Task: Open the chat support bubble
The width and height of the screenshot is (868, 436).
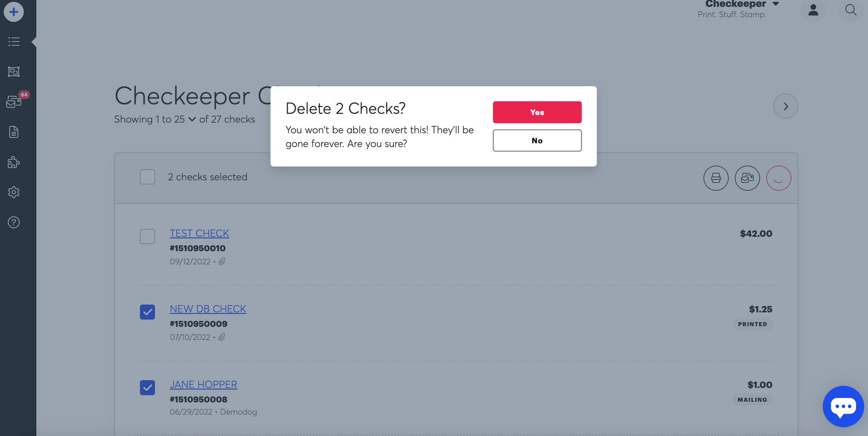Action: 843,406
